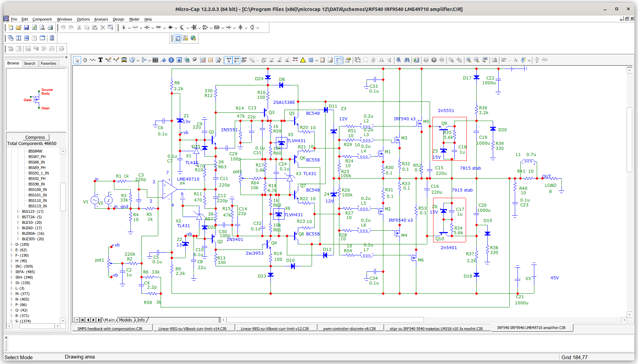The height and width of the screenshot is (364, 638).
Task: Insert a MOSFET component from toolbar
Action: click(x=194, y=27)
